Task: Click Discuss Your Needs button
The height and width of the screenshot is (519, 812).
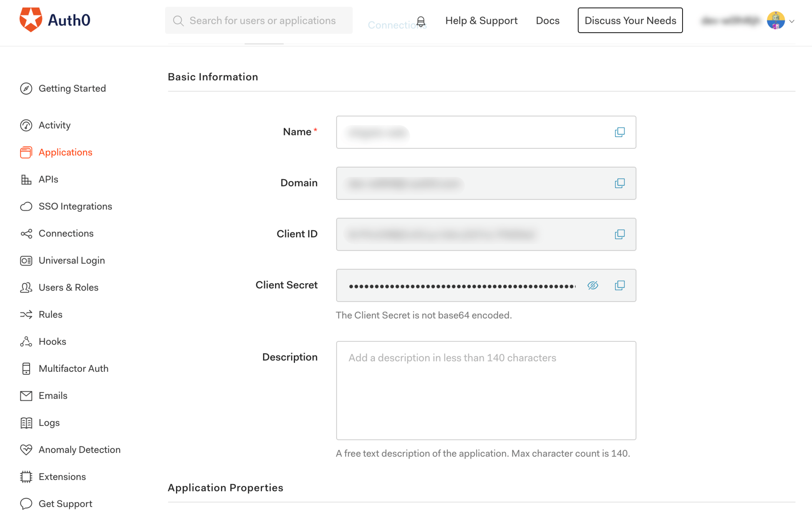Action: point(630,20)
